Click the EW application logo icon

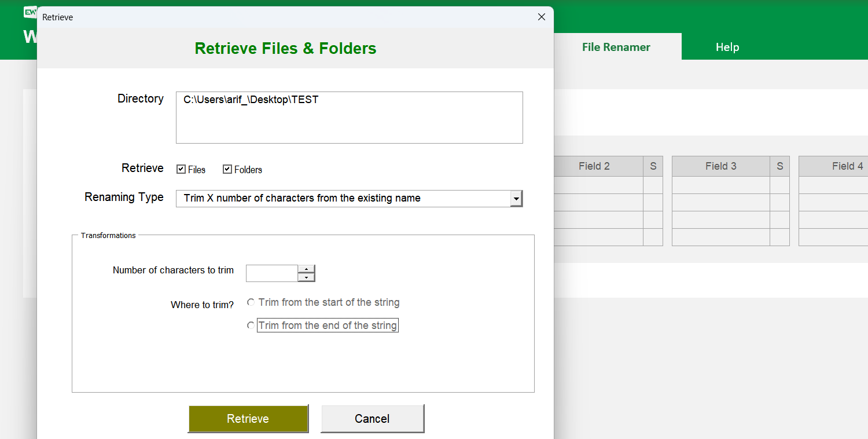point(30,12)
